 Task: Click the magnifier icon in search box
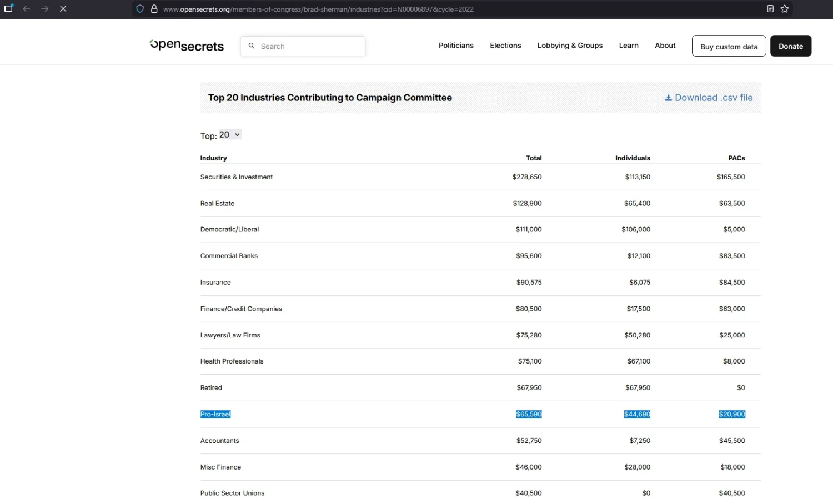[x=252, y=46]
